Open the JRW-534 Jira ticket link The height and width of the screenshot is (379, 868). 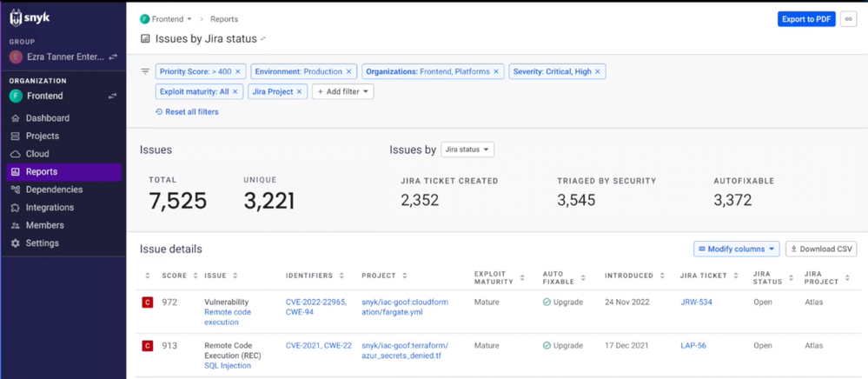coord(696,302)
